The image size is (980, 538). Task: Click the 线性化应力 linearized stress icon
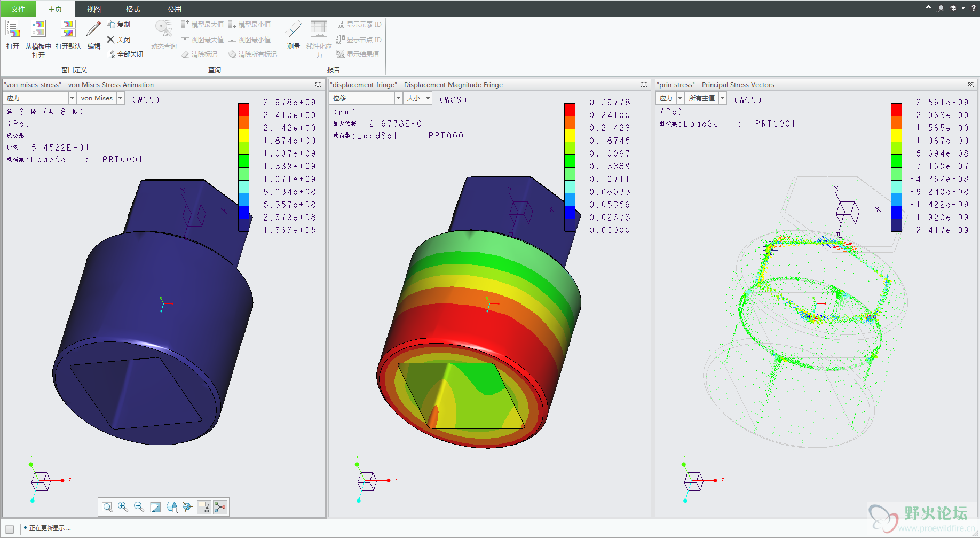(x=319, y=29)
